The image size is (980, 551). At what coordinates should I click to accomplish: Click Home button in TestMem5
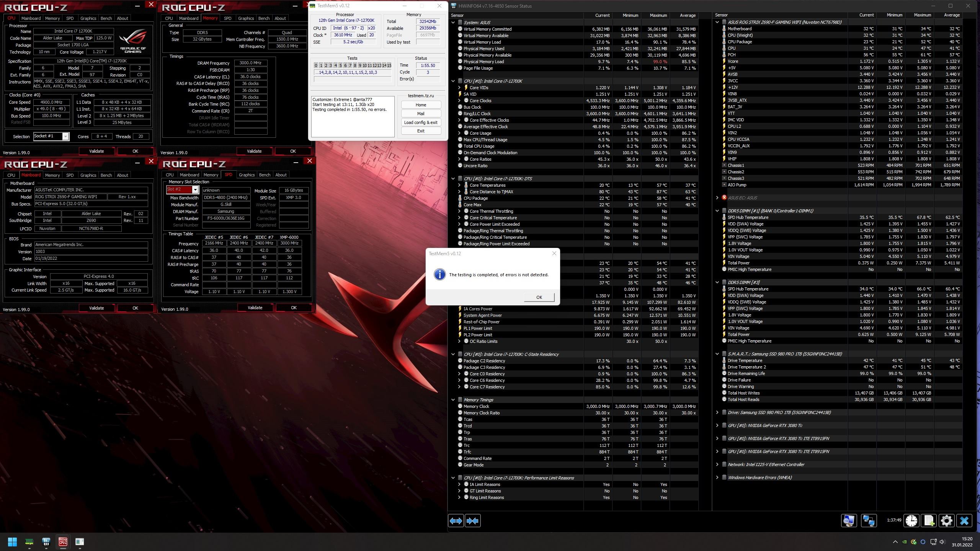click(x=421, y=105)
